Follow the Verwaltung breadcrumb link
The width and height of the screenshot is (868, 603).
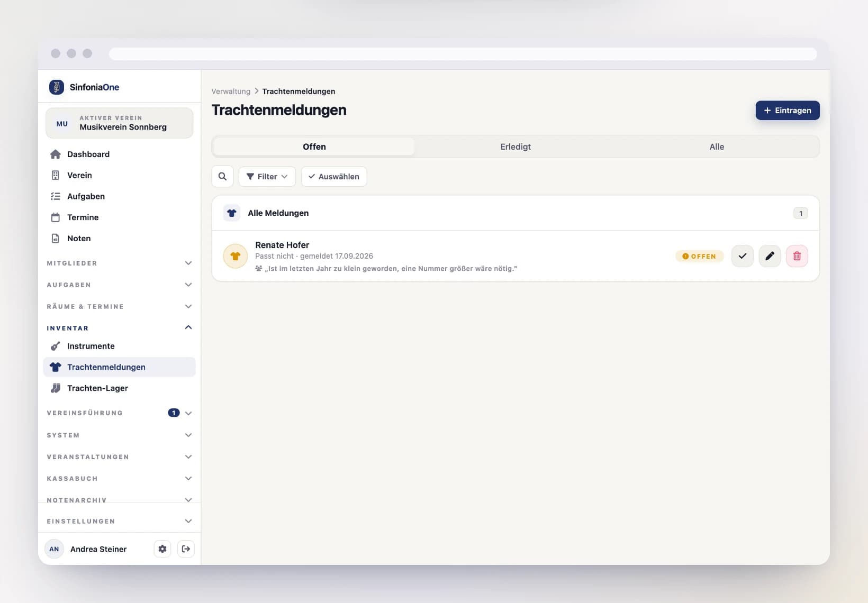click(231, 92)
